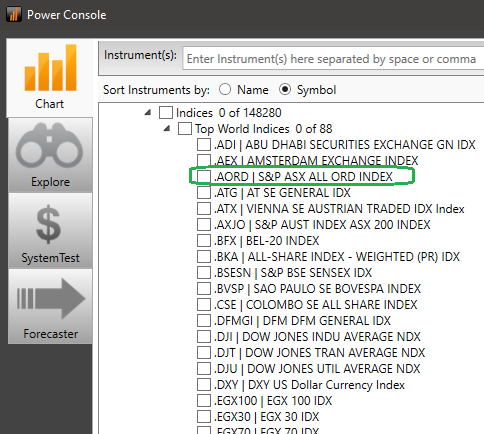484x434 pixels.
Task: Sort instruments by Symbol
Action: [x=285, y=90]
